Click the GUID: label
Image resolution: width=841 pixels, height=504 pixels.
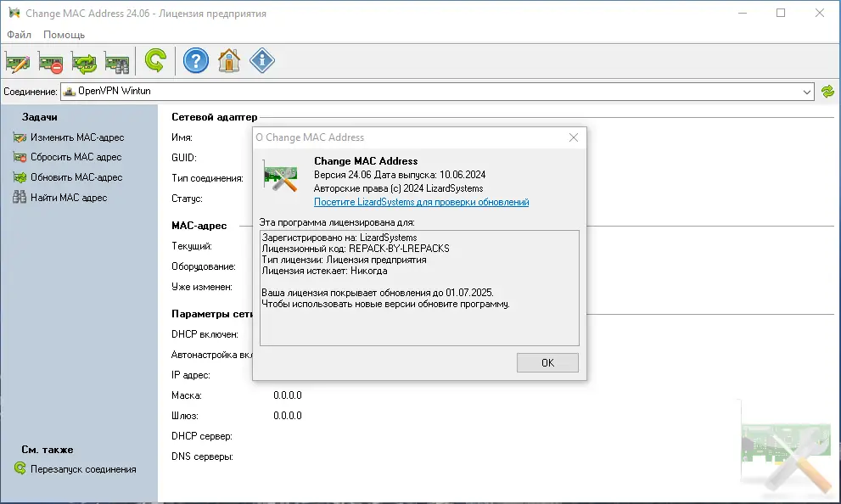pyautogui.click(x=184, y=158)
